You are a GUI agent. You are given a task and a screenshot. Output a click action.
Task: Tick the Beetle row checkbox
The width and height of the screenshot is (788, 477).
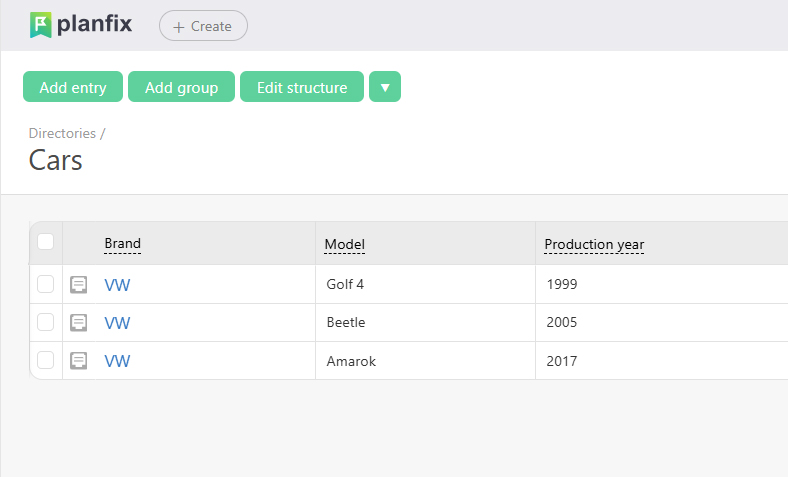pos(45,322)
